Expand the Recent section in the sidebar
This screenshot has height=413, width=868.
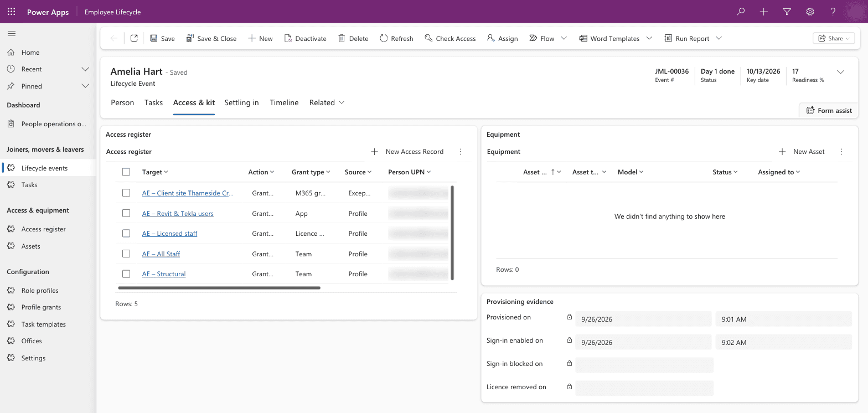click(85, 69)
